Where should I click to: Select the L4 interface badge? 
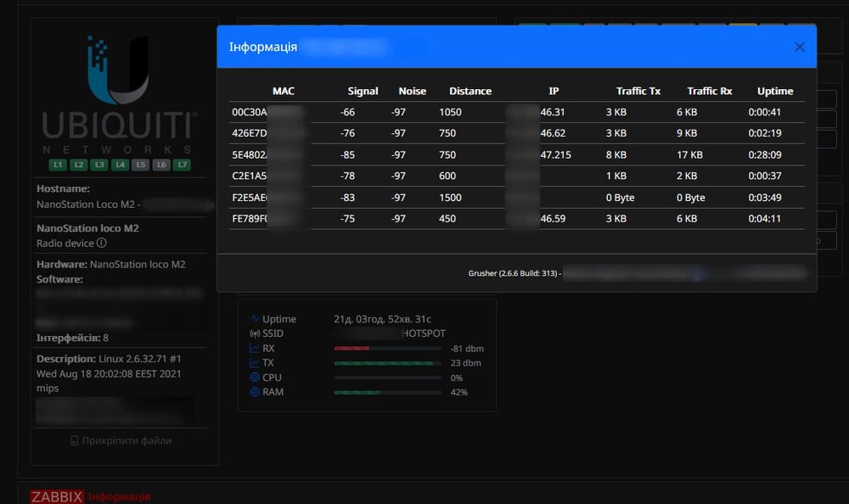(x=120, y=165)
